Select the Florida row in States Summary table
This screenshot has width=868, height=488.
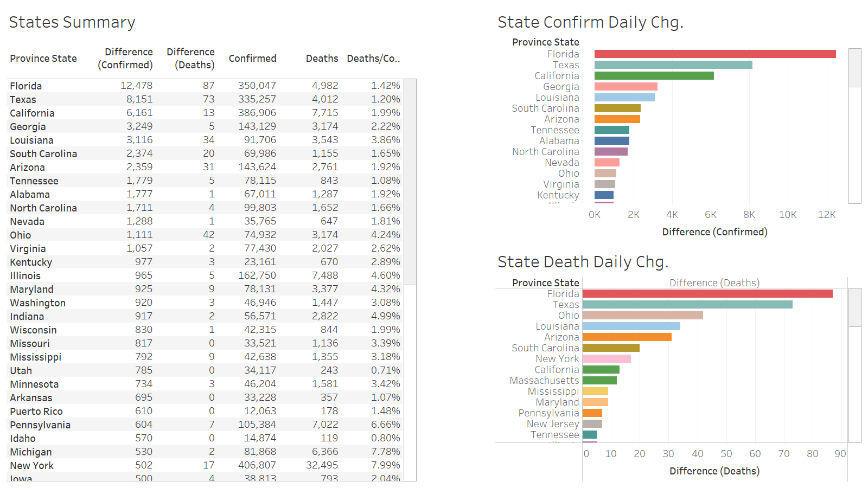[x=205, y=86]
